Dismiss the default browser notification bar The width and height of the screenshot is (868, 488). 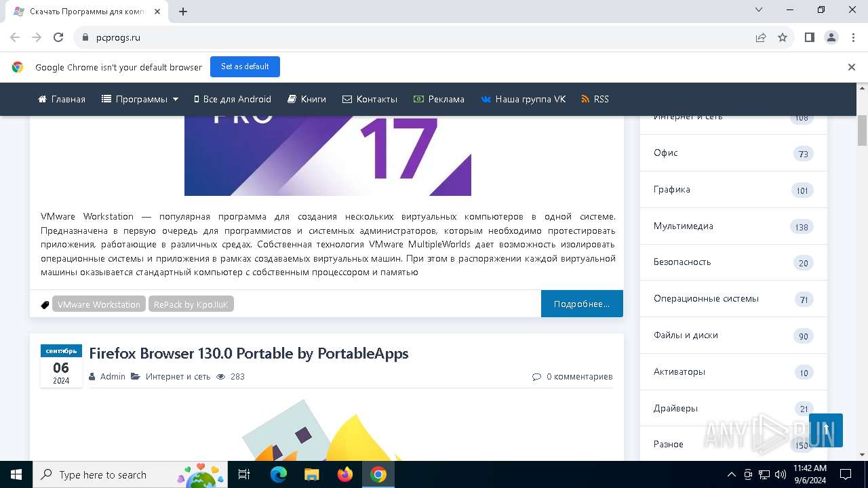click(852, 67)
